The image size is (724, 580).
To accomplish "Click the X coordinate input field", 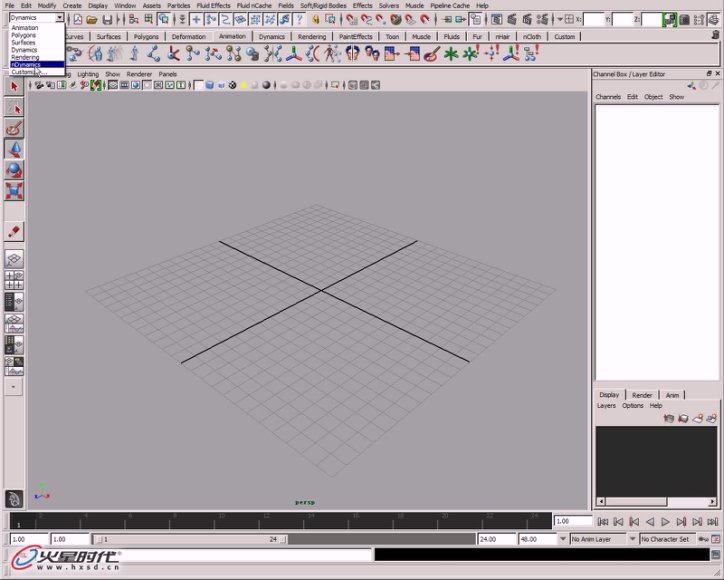I will pyautogui.click(x=594, y=19).
